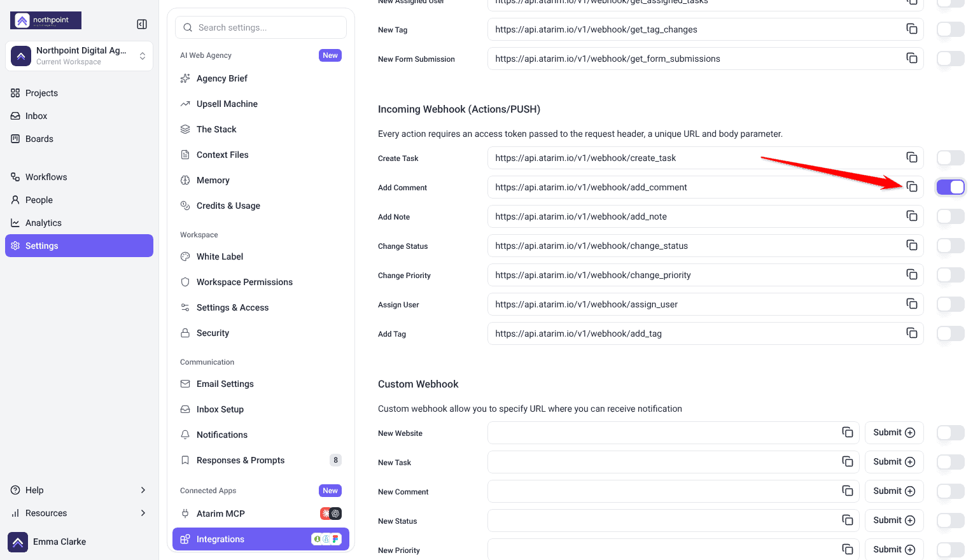
Task: Enable the Change Status webhook toggle
Action: coord(951,246)
